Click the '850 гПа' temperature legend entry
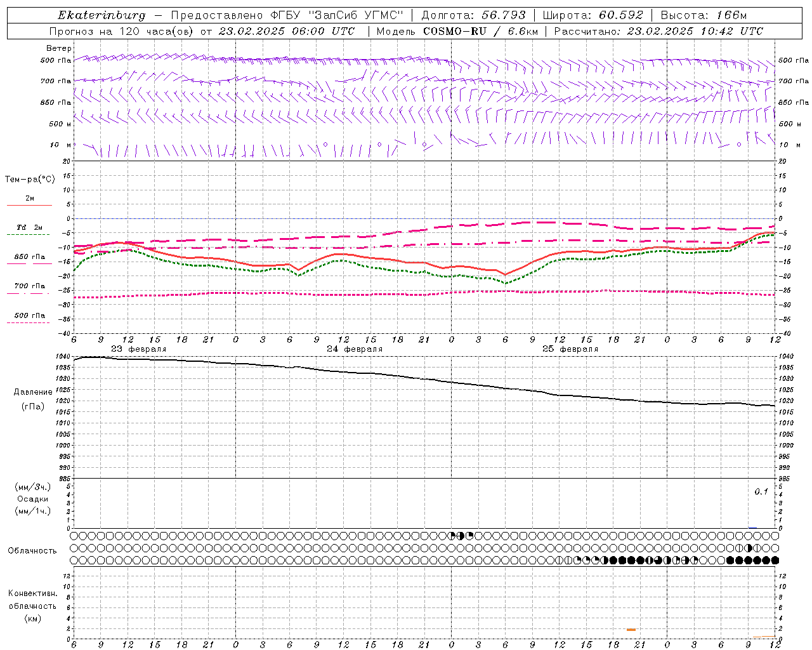812x650 pixels. (30, 257)
